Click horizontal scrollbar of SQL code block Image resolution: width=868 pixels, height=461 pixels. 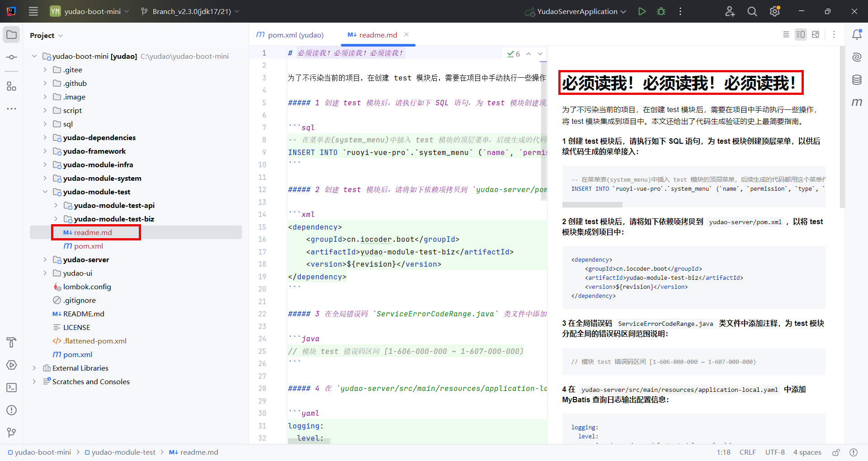592,205
